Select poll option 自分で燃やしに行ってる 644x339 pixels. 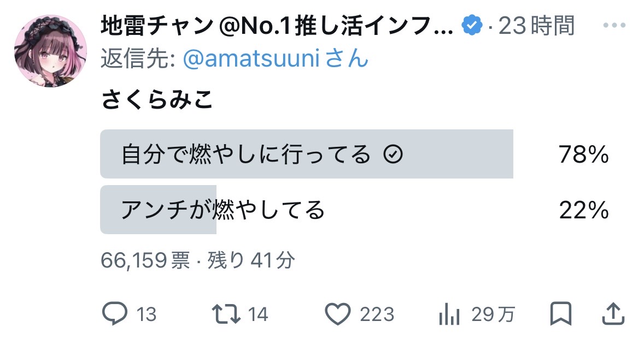tap(246, 155)
